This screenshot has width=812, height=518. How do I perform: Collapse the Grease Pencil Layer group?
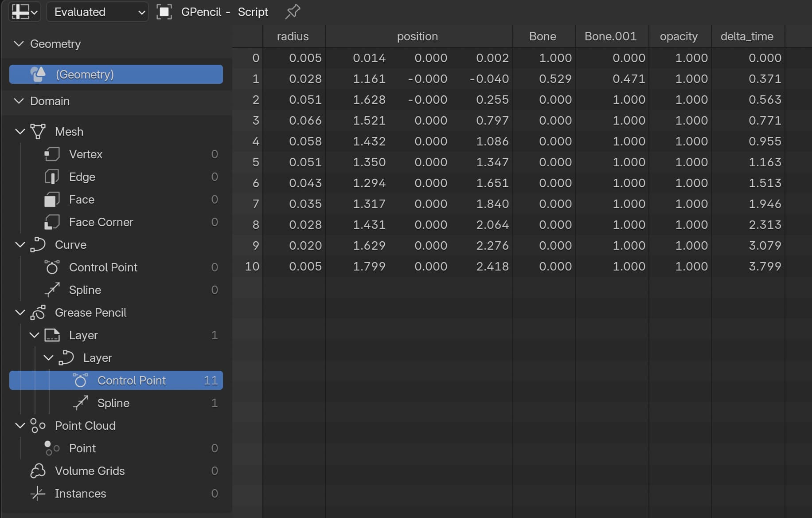[x=34, y=335]
